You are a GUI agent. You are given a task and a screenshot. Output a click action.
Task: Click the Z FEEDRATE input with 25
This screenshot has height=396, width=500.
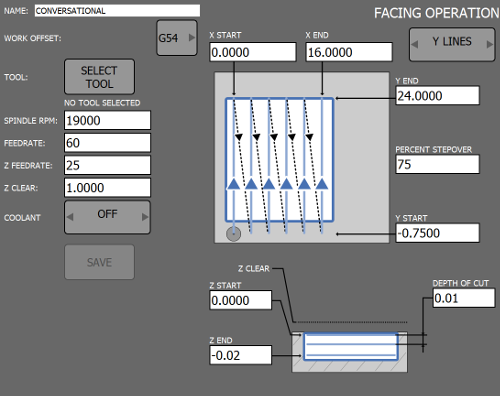[107, 165]
